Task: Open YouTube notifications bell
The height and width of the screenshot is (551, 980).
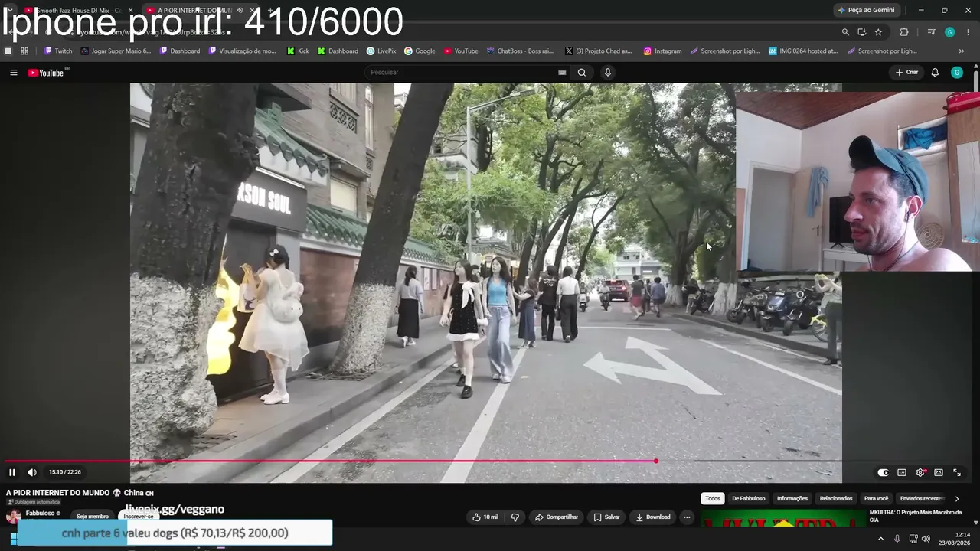Action: click(x=935, y=73)
